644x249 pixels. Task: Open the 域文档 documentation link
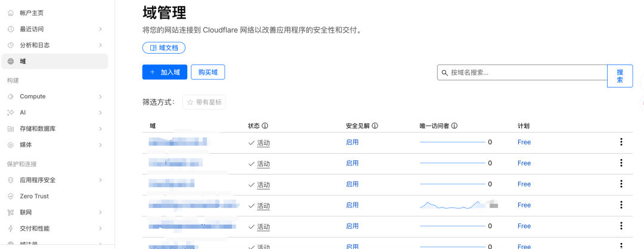164,48
